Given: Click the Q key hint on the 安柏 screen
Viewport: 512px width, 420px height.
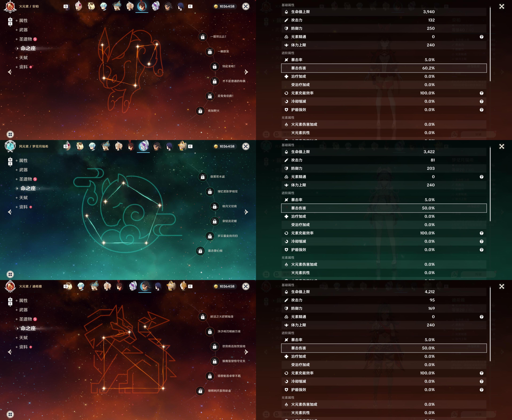Looking at the screenshot, I should [x=66, y=6].
